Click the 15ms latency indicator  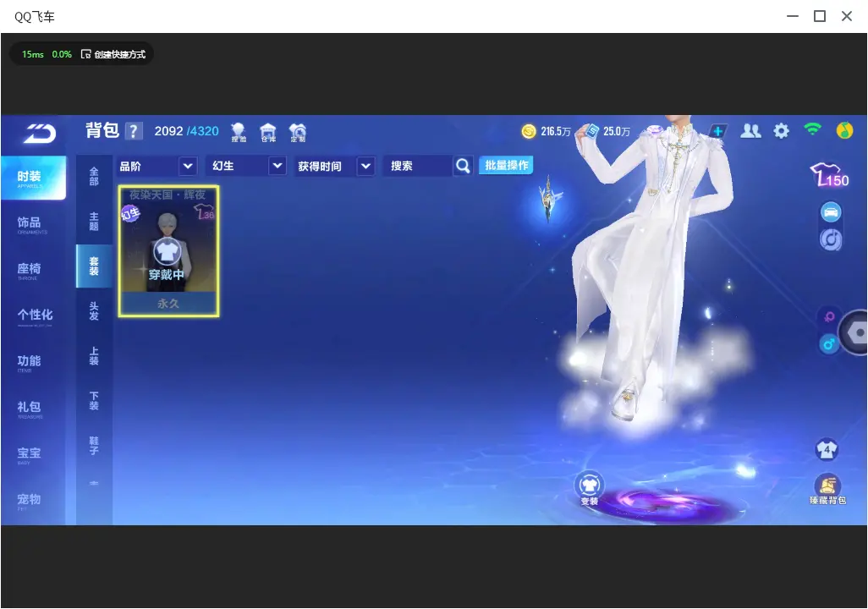point(33,54)
